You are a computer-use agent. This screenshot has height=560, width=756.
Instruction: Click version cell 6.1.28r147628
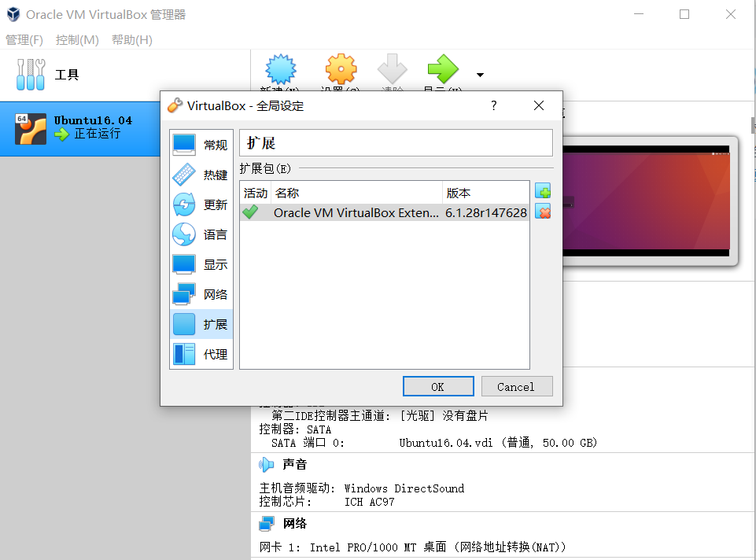[x=486, y=212]
